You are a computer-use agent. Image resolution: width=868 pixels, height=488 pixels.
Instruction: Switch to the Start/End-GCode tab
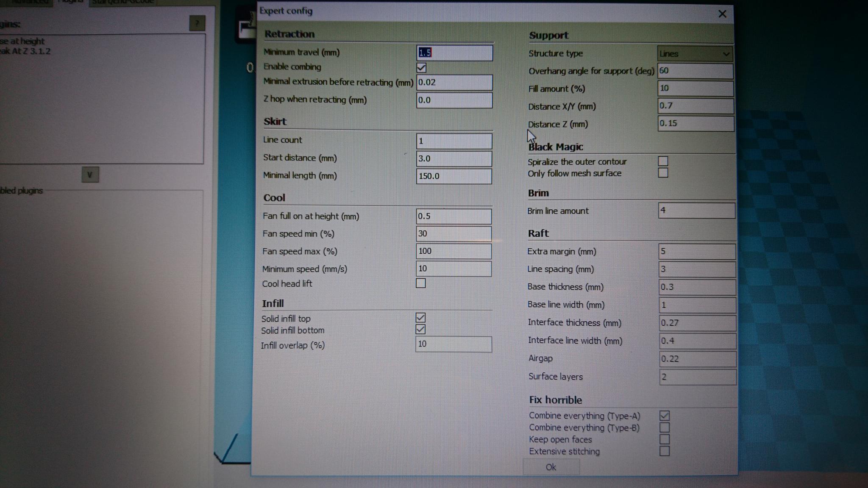coord(123,2)
